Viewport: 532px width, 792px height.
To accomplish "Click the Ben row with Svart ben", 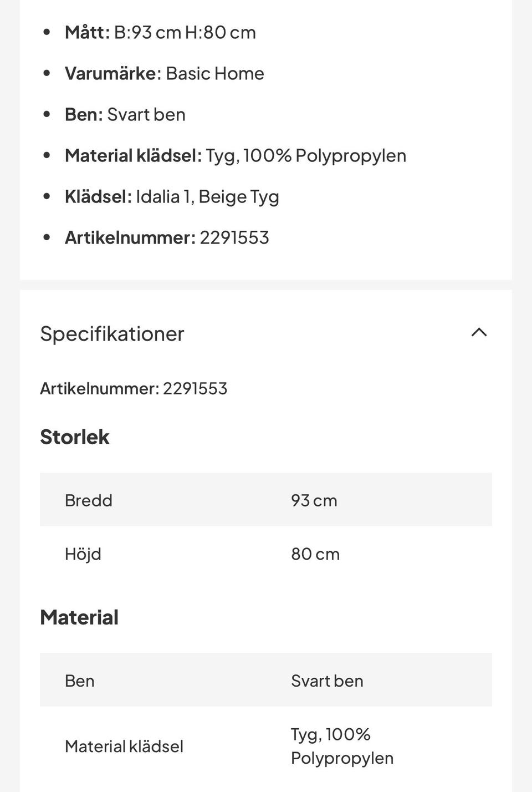I will tap(265, 680).
